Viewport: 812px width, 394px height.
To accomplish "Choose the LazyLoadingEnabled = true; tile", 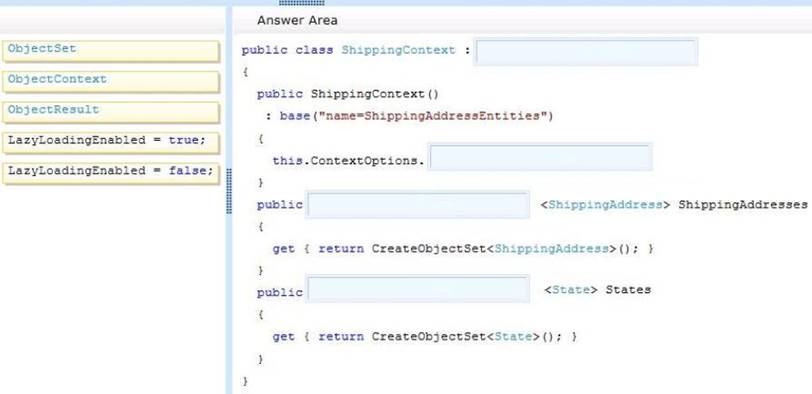I will point(111,143).
